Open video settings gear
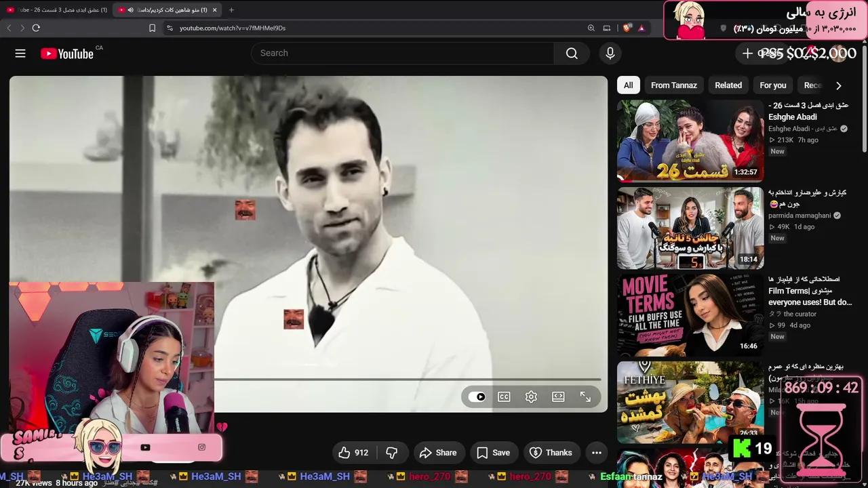This screenshot has height=488, width=868. click(x=531, y=397)
